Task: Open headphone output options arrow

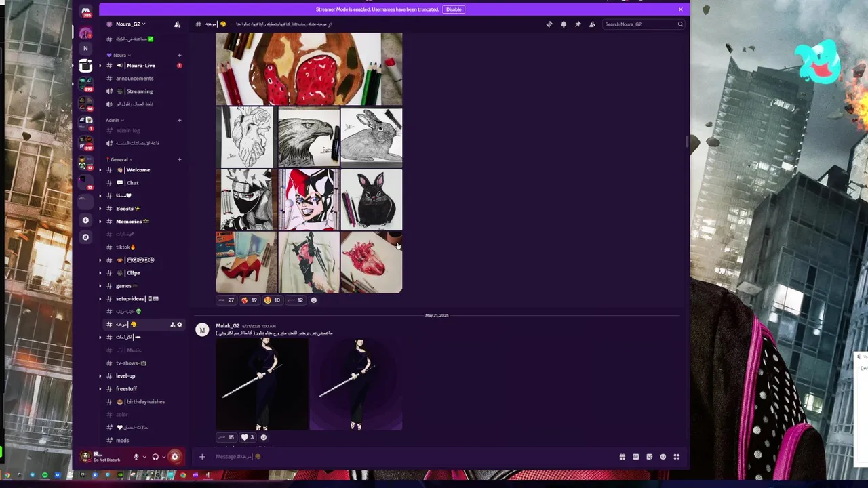Action: (163, 457)
